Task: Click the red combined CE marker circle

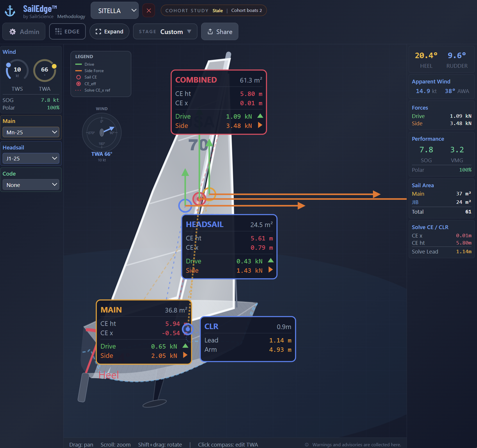Action: [x=199, y=199]
